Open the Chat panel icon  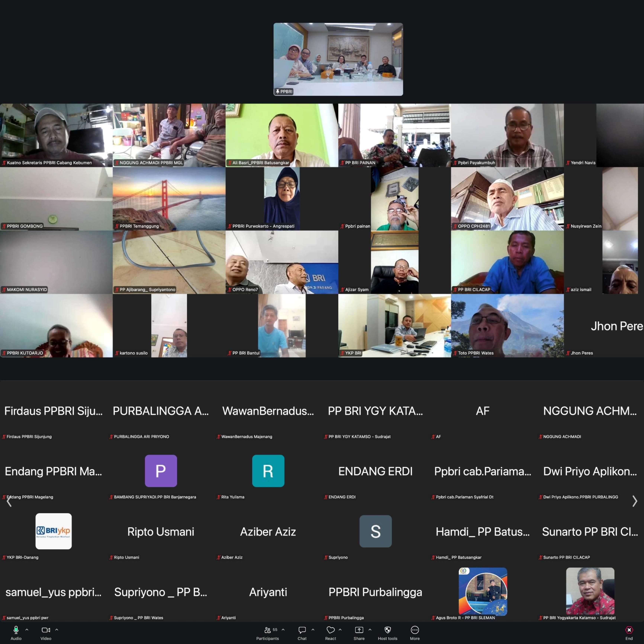coord(302,630)
